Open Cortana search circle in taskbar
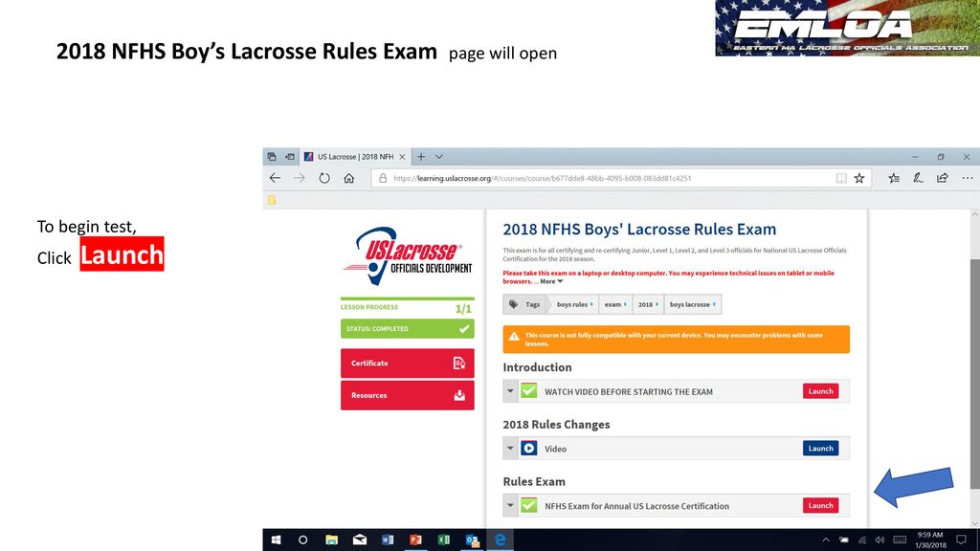The image size is (980, 551). (x=303, y=540)
